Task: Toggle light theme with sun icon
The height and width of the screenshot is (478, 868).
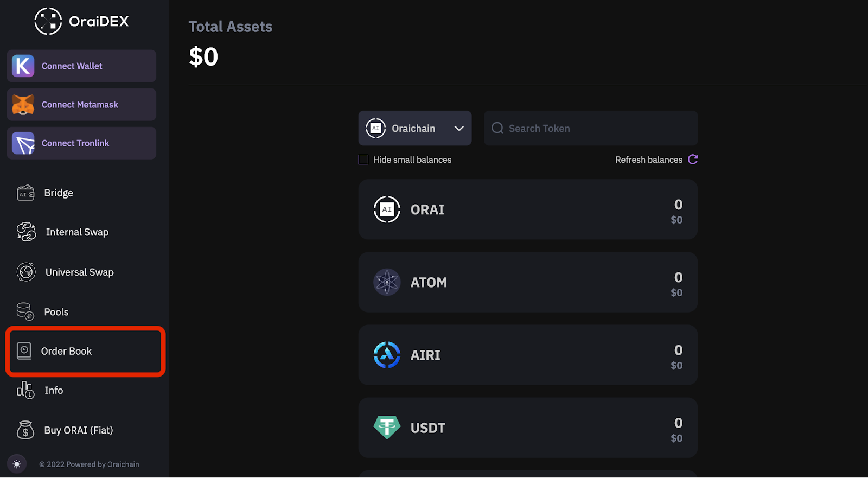Action: click(17, 464)
